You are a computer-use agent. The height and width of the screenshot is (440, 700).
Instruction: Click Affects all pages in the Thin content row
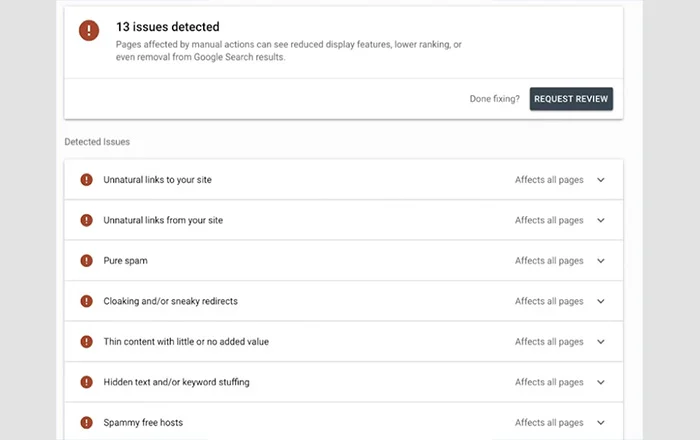click(549, 341)
